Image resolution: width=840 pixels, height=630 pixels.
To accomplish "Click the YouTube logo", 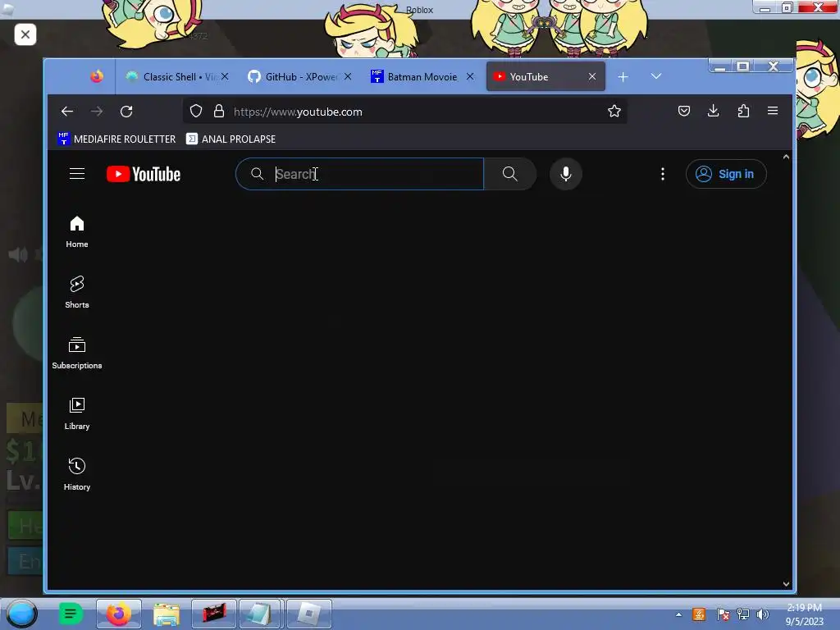I will (144, 174).
